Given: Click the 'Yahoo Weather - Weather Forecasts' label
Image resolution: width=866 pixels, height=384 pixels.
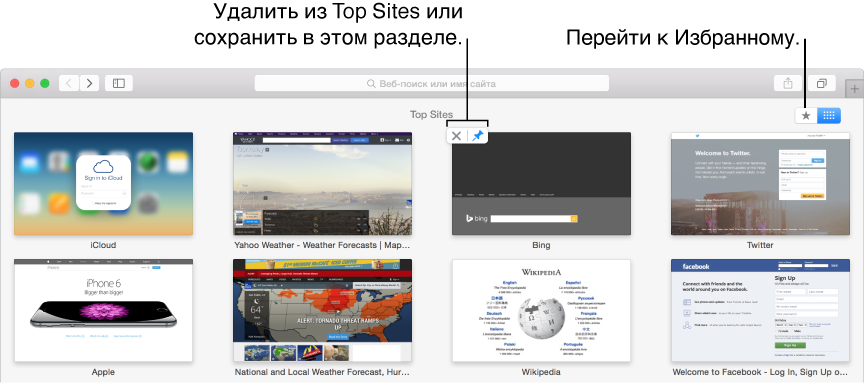Looking at the screenshot, I should point(323,245).
